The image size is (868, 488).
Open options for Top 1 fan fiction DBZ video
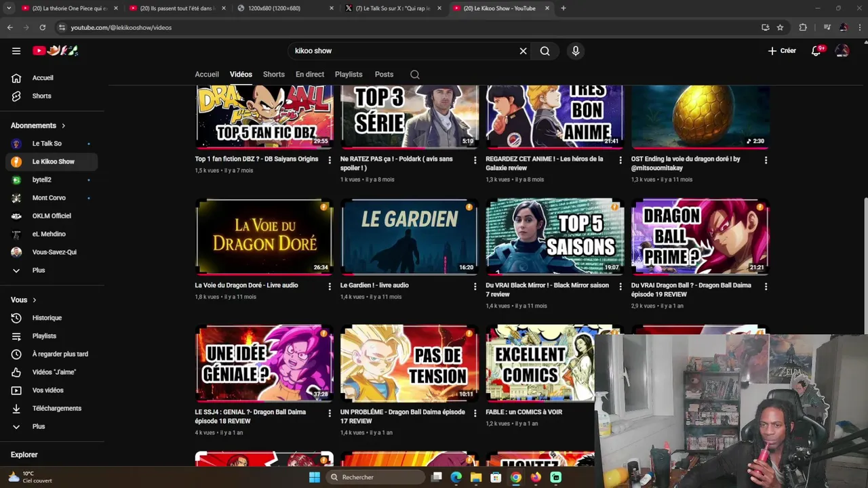[x=330, y=160]
